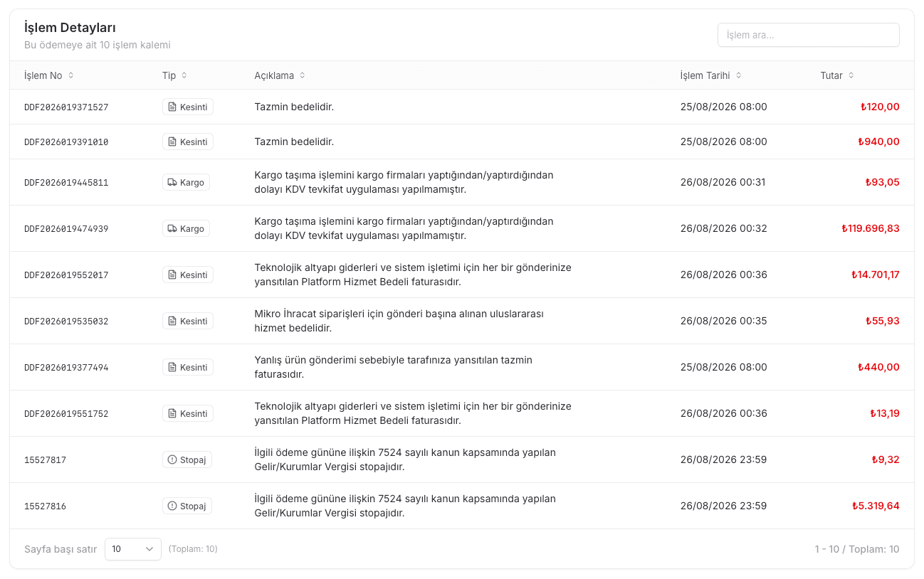Click Kargo tag for DDF2026019474939
The image size is (924, 579).
[186, 228]
